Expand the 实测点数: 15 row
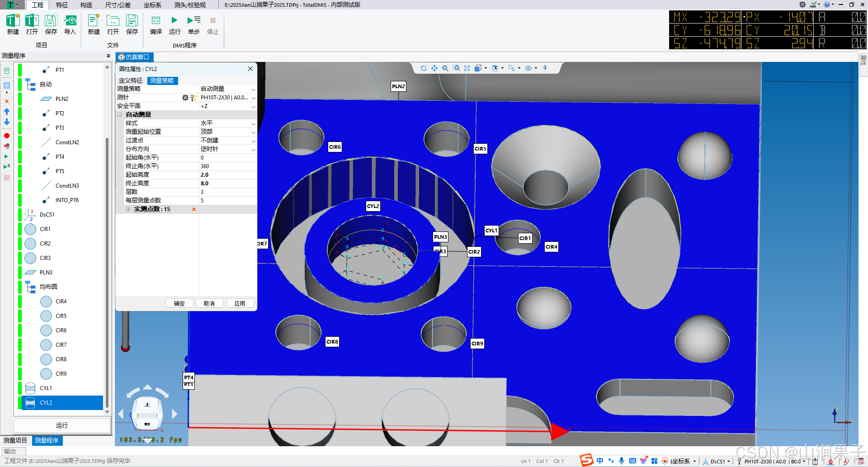Screen dimensions: 868x467 128,209
